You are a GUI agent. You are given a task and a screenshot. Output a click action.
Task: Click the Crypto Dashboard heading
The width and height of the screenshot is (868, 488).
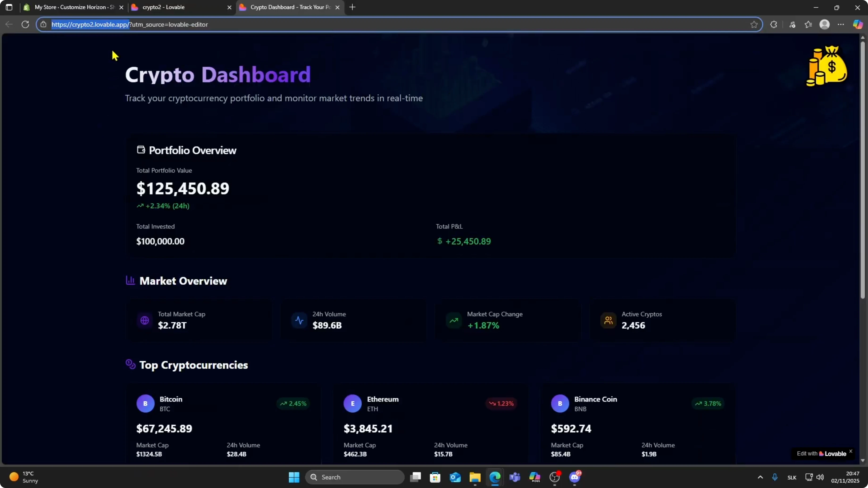[x=218, y=74]
